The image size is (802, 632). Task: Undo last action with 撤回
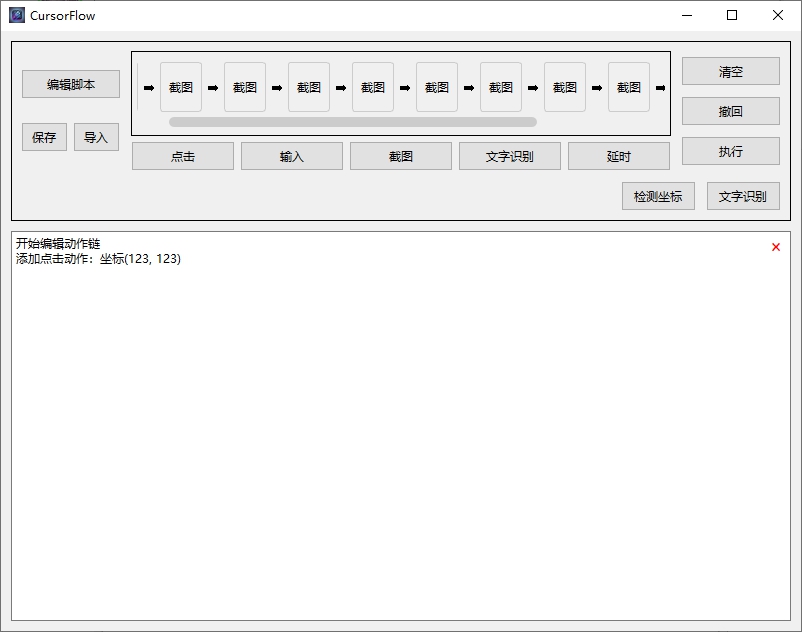tap(730, 111)
